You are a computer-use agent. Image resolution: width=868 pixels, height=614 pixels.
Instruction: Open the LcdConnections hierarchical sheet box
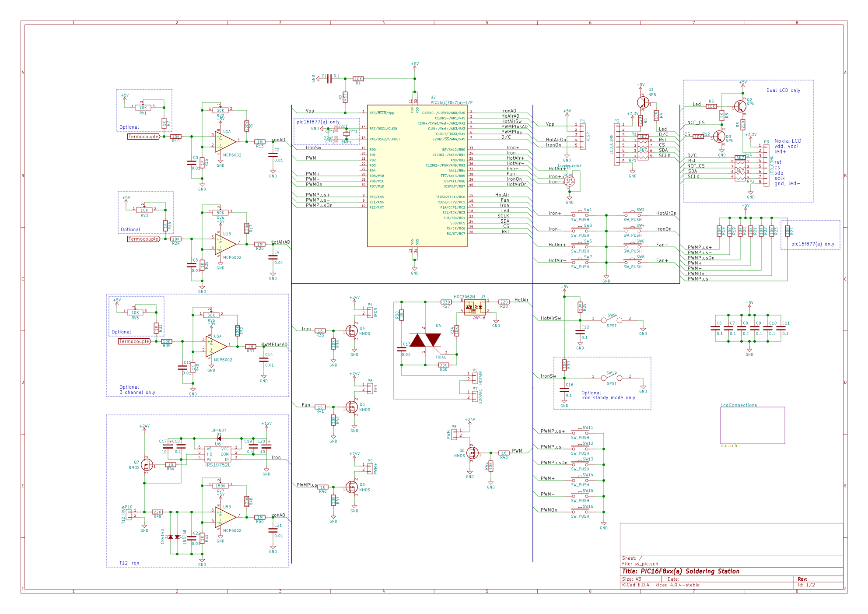pos(752,425)
